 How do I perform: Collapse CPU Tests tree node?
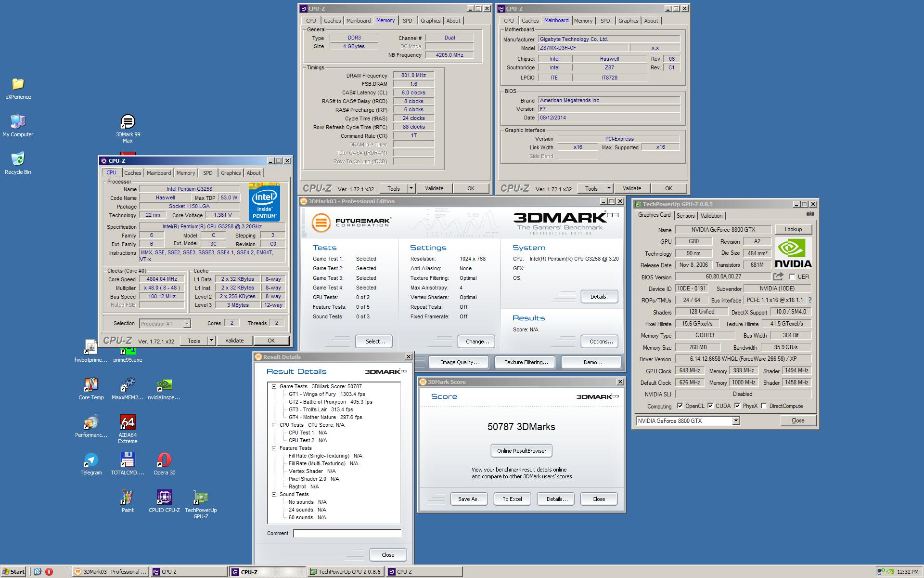[x=274, y=425]
